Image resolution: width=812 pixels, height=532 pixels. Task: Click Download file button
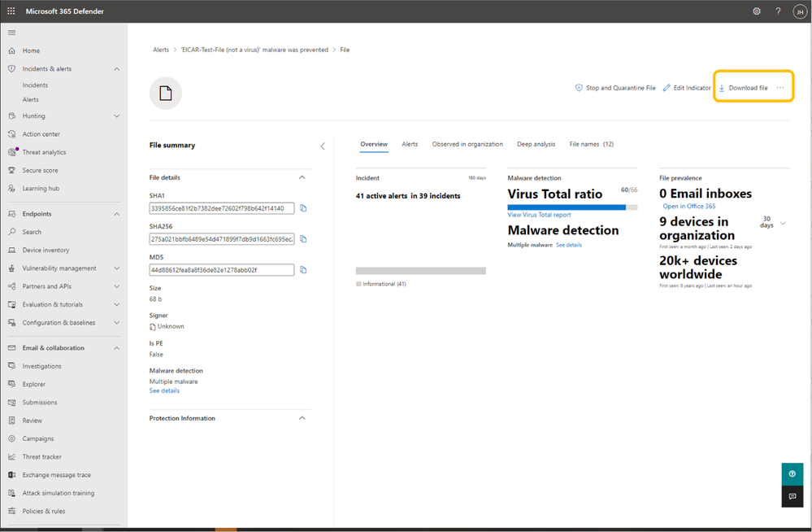click(x=743, y=88)
